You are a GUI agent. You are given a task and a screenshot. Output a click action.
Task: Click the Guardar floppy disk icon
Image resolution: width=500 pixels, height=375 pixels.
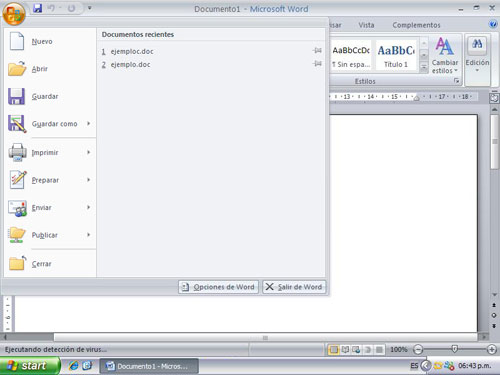tap(16, 96)
